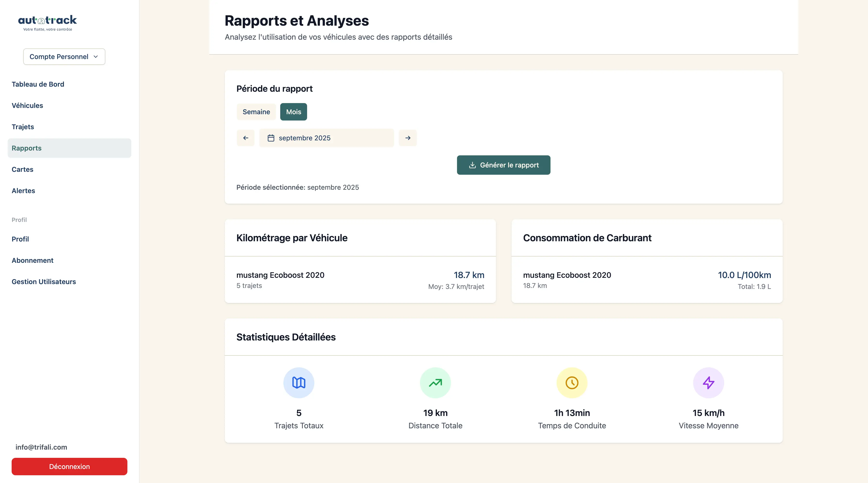Go to Alertes
This screenshot has height=483, width=868.
[70, 190]
